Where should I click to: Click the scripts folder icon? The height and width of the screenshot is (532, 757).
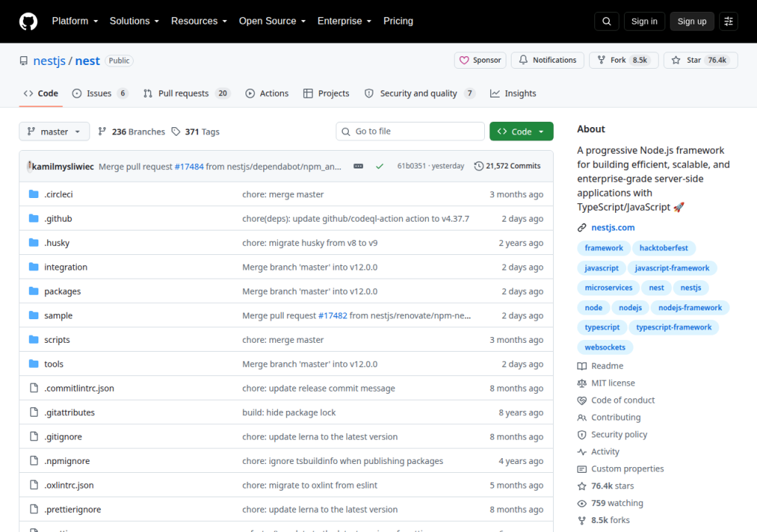(x=33, y=339)
